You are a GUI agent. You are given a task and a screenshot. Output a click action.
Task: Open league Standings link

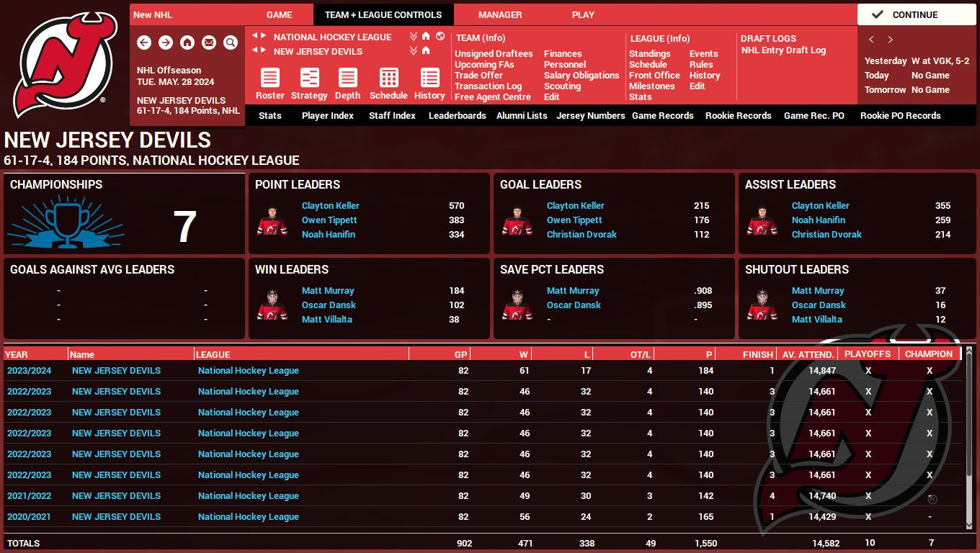click(x=650, y=53)
